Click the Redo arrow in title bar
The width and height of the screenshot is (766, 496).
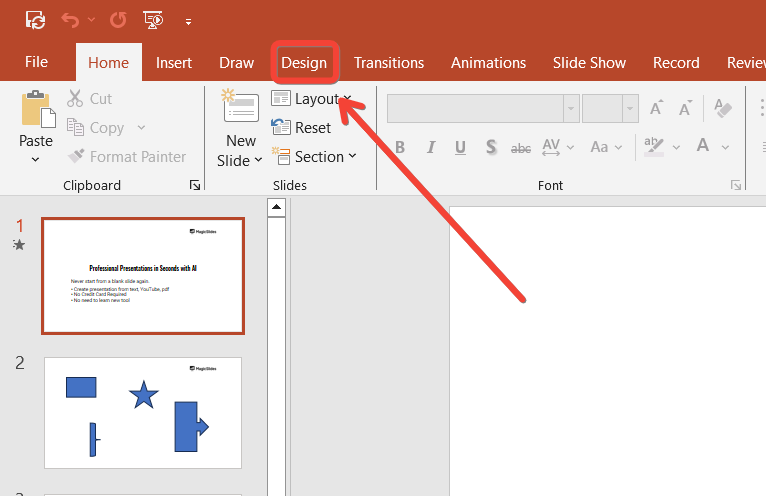click(x=118, y=19)
